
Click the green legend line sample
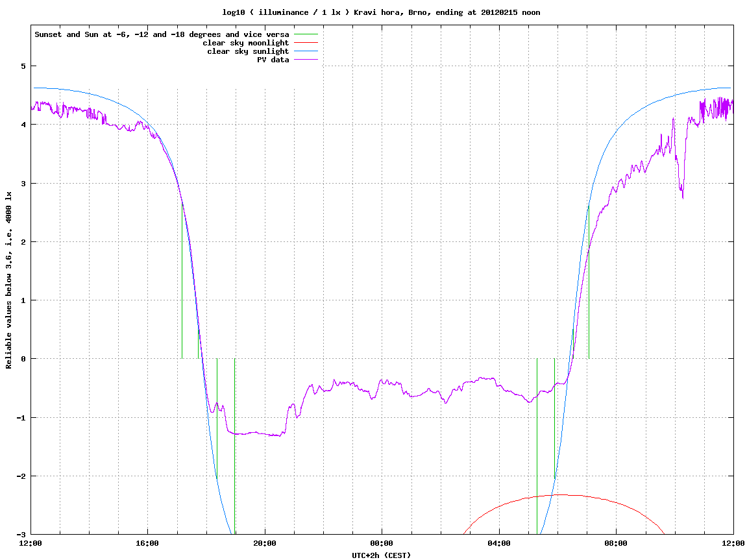(306, 34)
